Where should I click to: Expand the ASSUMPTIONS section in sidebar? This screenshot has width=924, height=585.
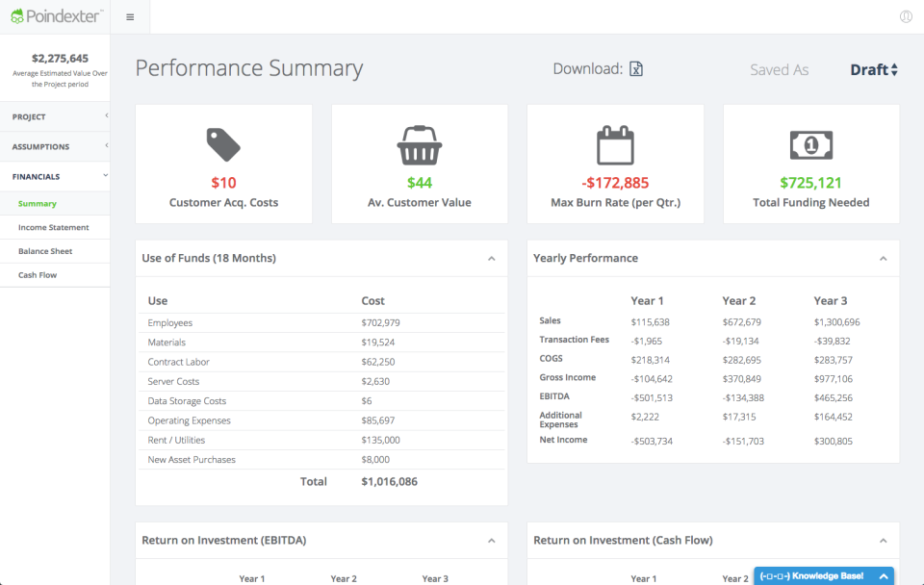(55, 145)
